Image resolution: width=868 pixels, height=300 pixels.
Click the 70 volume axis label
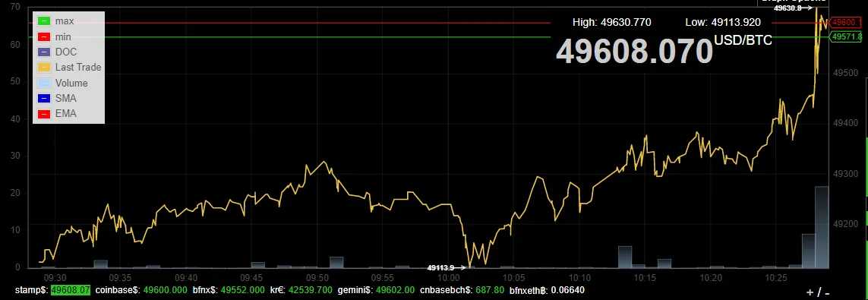(15, 7)
